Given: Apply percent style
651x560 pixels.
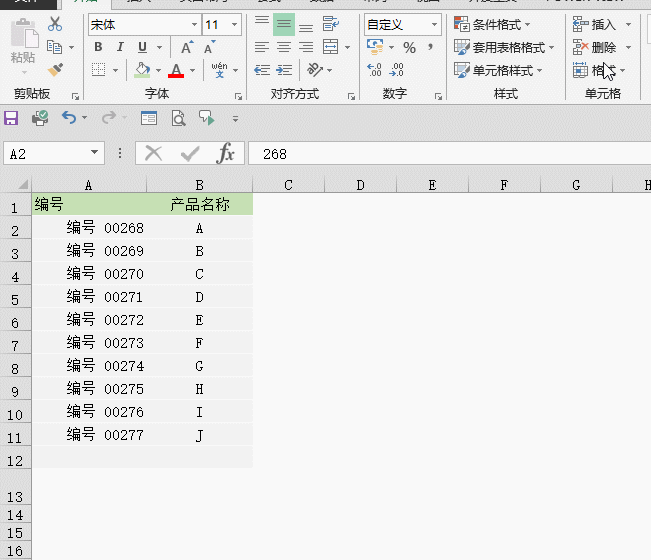Looking at the screenshot, I should (409, 47).
